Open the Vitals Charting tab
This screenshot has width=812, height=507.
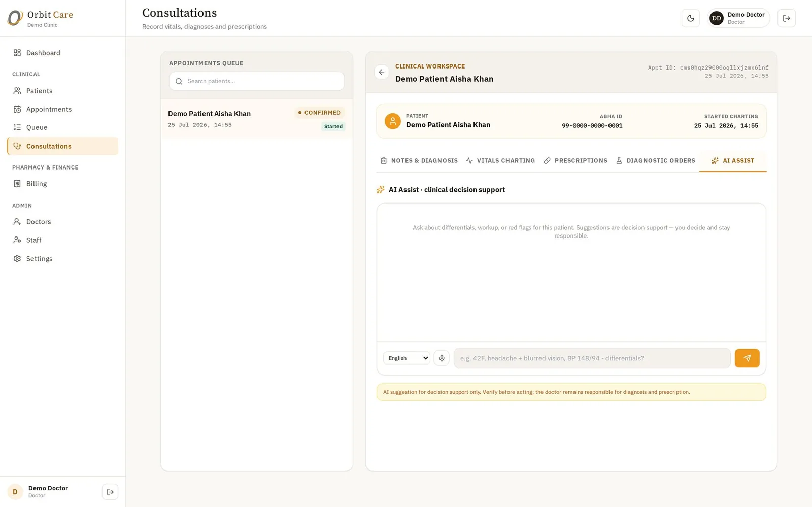click(500, 161)
